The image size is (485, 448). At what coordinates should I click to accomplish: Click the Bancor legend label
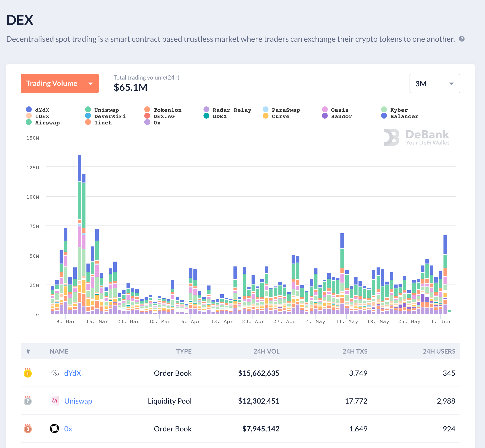point(341,116)
